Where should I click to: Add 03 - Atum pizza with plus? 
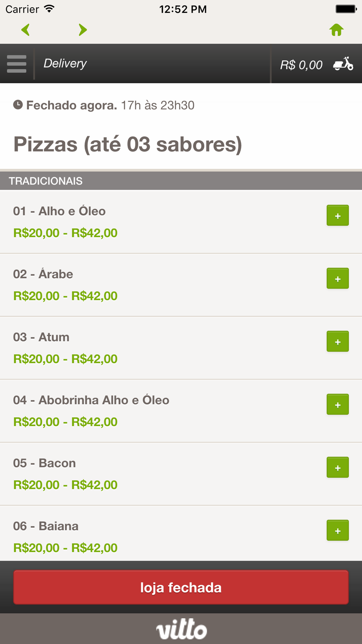tap(338, 342)
